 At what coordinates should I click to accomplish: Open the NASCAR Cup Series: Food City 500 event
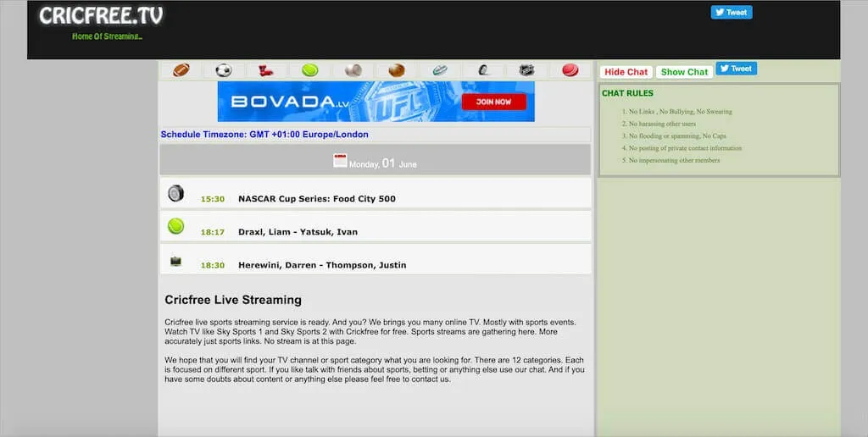[x=316, y=199]
